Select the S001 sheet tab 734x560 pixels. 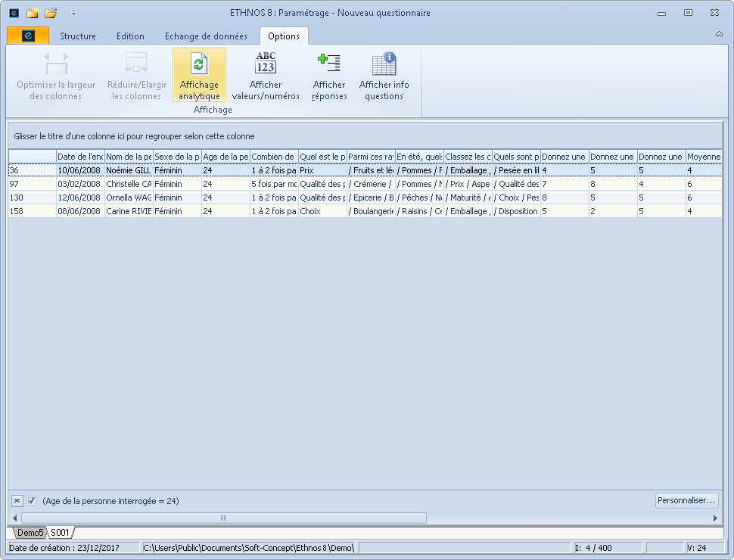60,532
